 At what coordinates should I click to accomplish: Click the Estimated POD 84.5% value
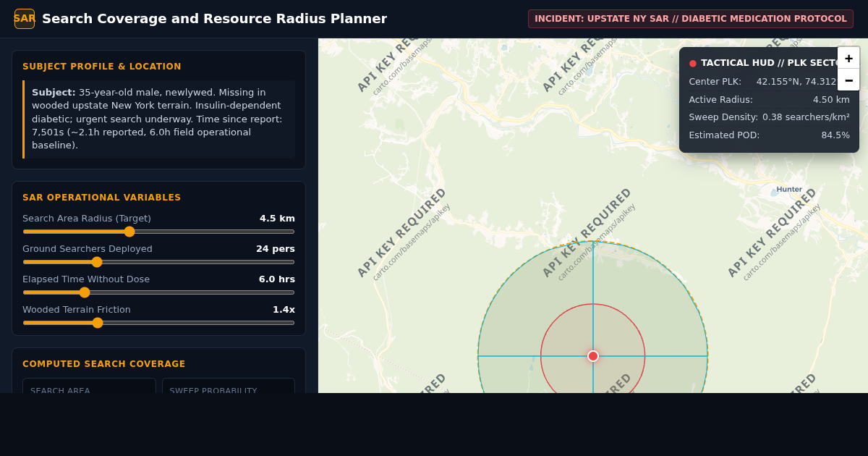pyautogui.click(x=835, y=135)
